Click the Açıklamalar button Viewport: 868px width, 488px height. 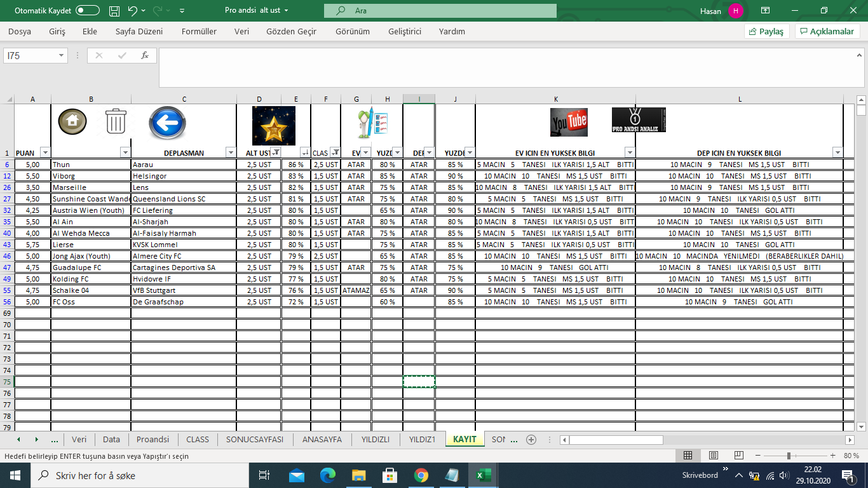(x=827, y=31)
